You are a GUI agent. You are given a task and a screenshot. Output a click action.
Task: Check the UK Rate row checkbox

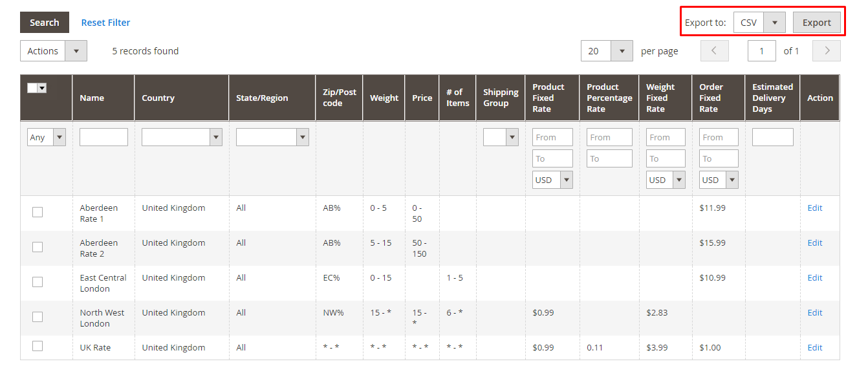pyautogui.click(x=38, y=347)
